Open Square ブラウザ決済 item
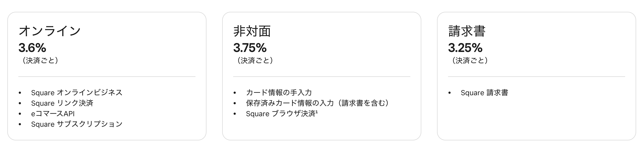Image resolution: width=644 pixels, height=148 pixels. (x=281, y=114)
